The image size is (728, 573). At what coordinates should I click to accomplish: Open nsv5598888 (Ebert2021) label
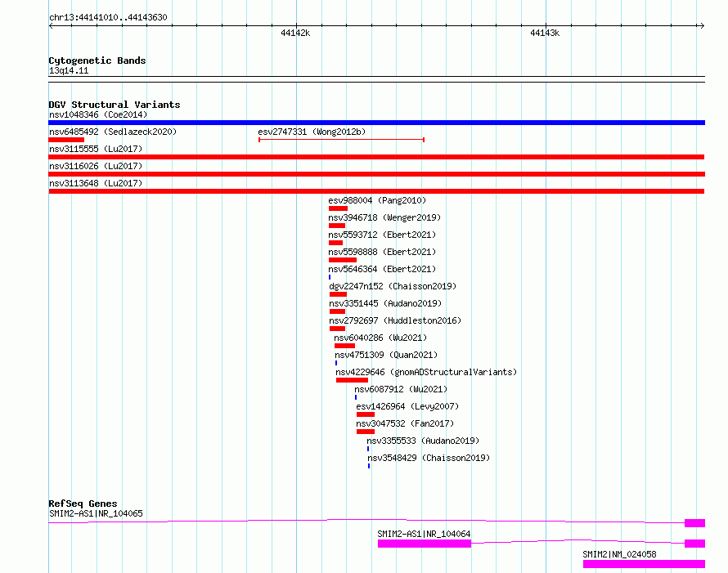(382, 252)
